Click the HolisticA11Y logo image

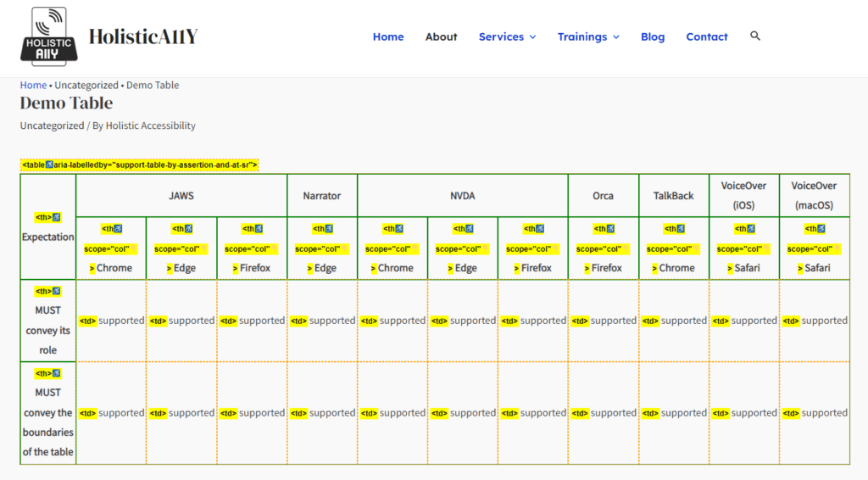pos(48,36)
